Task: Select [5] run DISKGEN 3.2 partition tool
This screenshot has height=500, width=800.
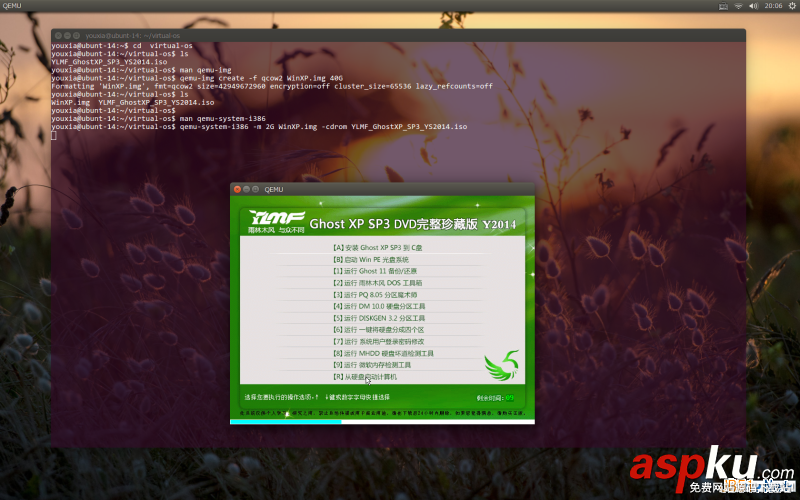Action: [379, 318]
